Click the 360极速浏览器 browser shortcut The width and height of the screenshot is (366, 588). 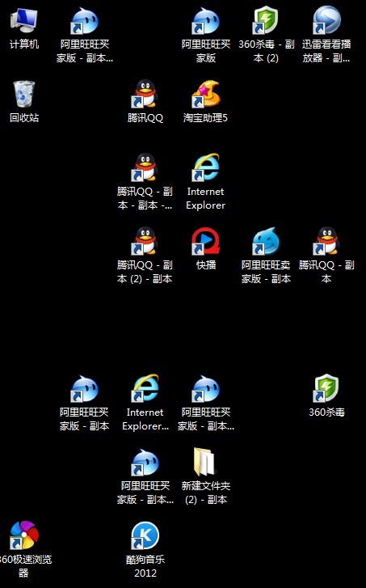click(x=24, y=549)
